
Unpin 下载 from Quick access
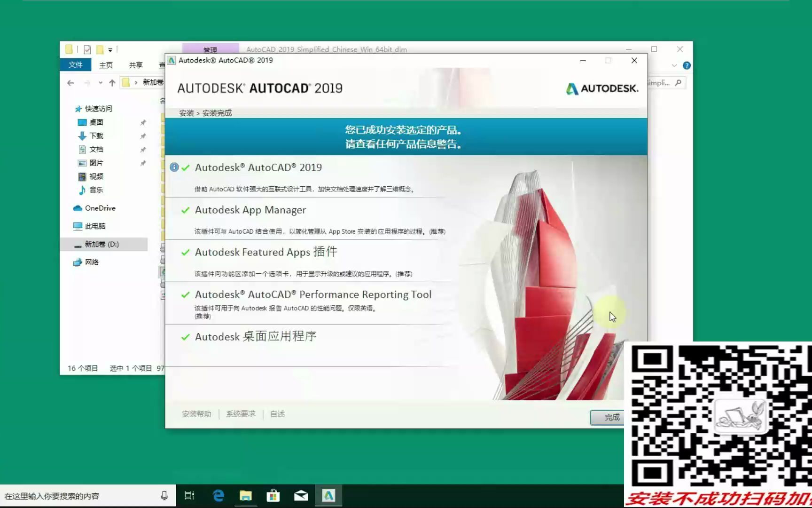(x=143, y=136)
